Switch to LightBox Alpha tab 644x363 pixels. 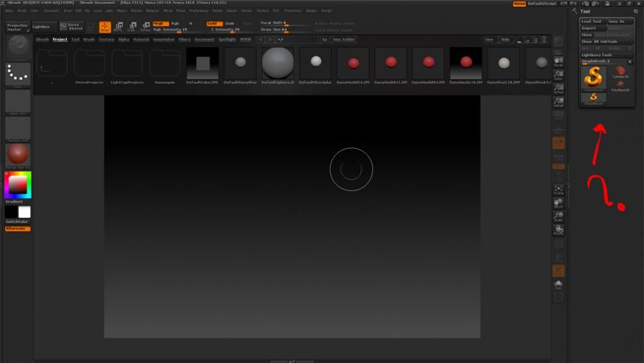[124, 40]
